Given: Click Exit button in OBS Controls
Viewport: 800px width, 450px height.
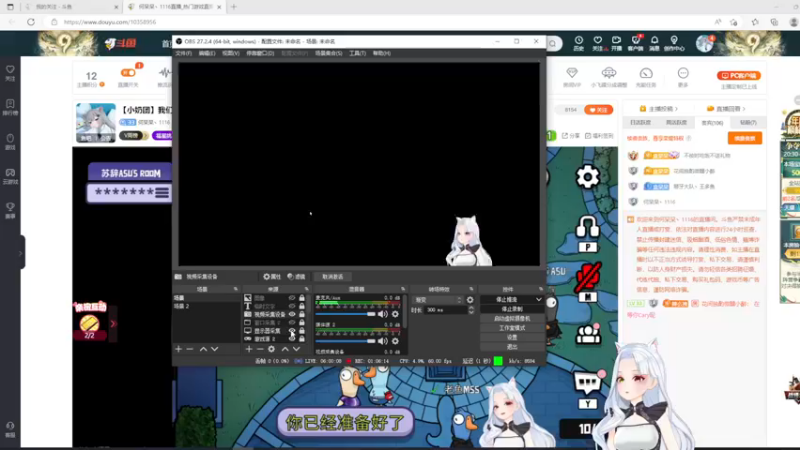Looking at the screenshot, I should tap(512, 346).
